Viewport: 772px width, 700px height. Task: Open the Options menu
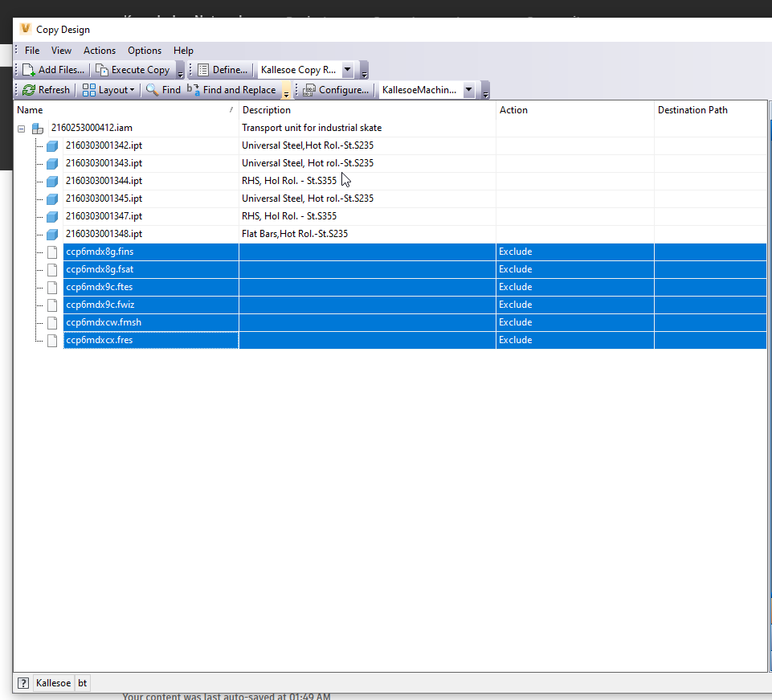click(x=144, y=50)
